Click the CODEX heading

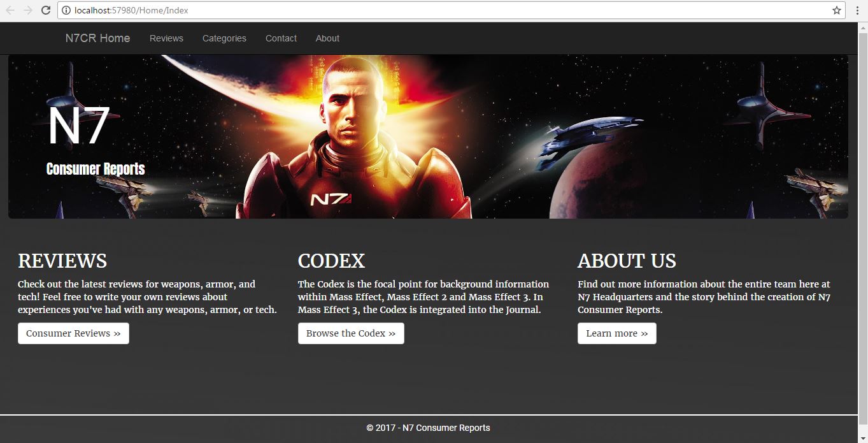[331, 261]
